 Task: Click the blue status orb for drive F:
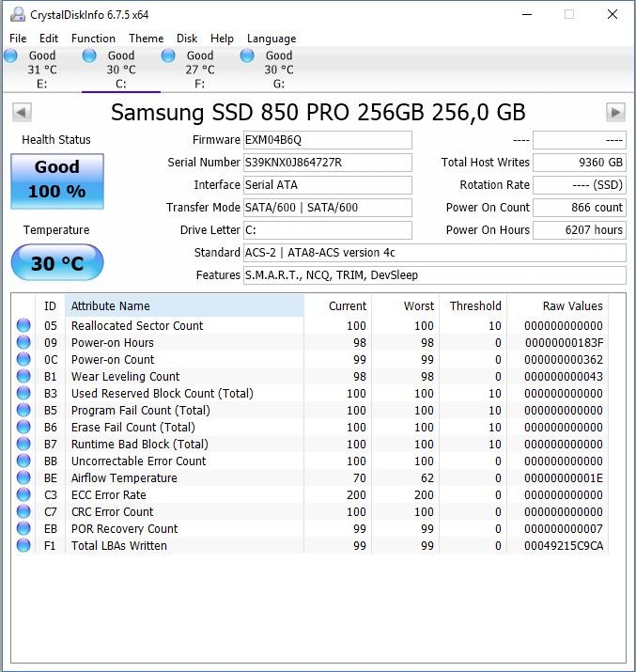pos(168,55)
